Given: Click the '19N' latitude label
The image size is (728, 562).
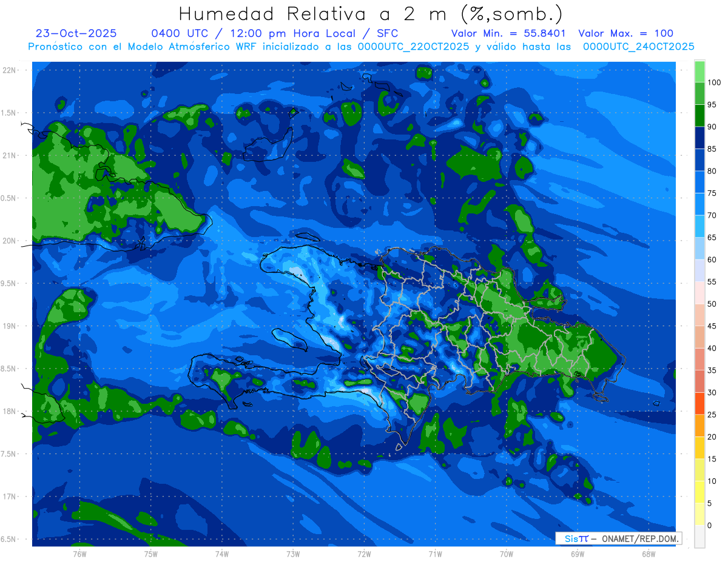Looking at the screenshot, I should (x=8, y=326).
